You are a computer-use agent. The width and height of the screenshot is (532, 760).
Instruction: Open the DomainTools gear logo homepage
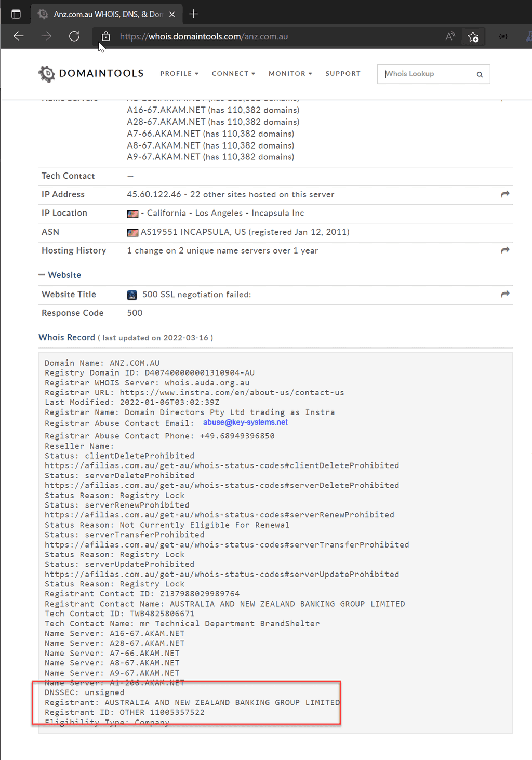[x=46, y=74]
